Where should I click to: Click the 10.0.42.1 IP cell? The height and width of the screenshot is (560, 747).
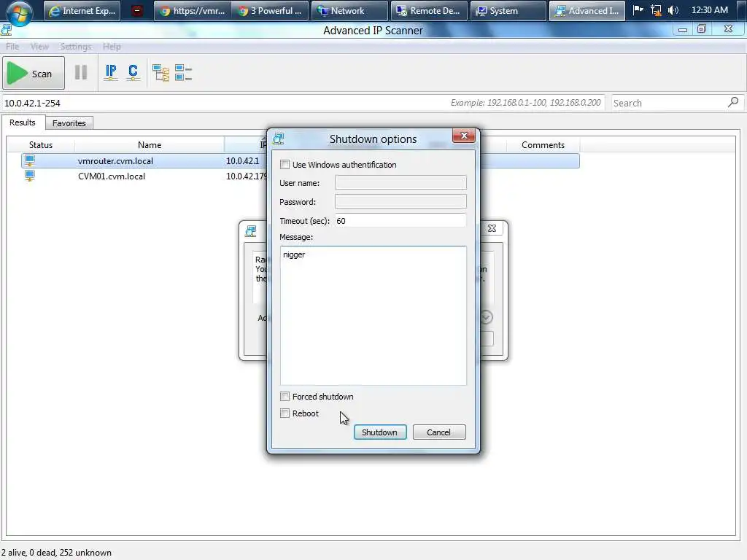coord(242,161)
